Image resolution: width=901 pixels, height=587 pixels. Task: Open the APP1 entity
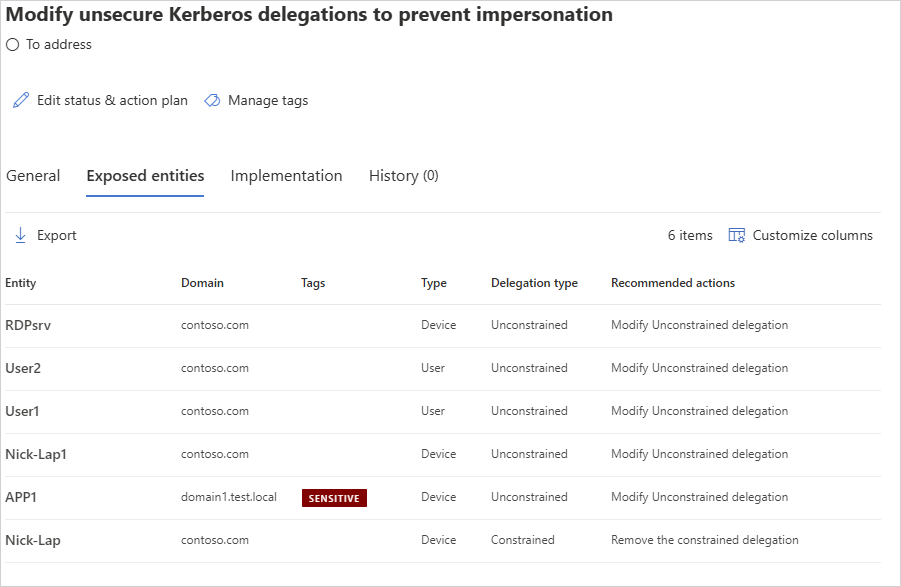click(x=21, y=497)
